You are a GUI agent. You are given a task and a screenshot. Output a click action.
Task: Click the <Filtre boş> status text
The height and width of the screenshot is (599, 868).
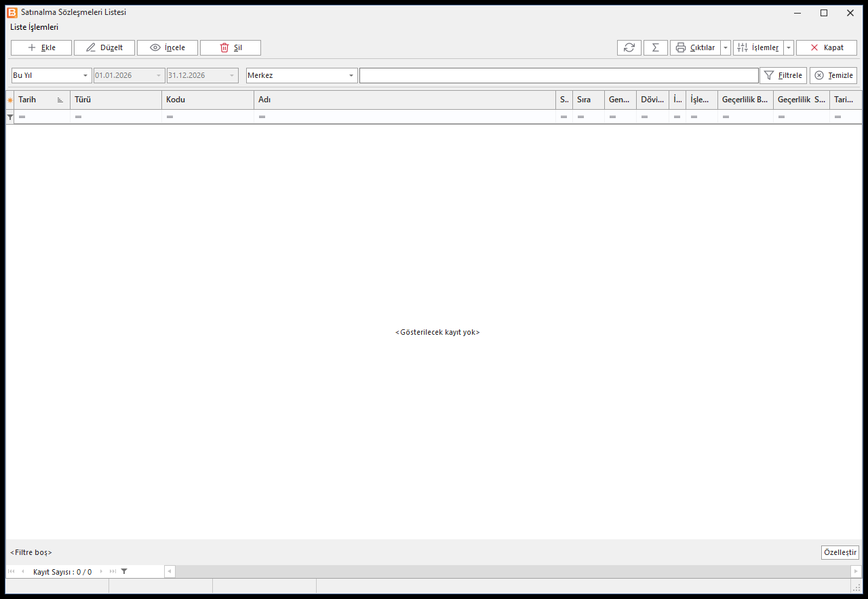point(31,552)
